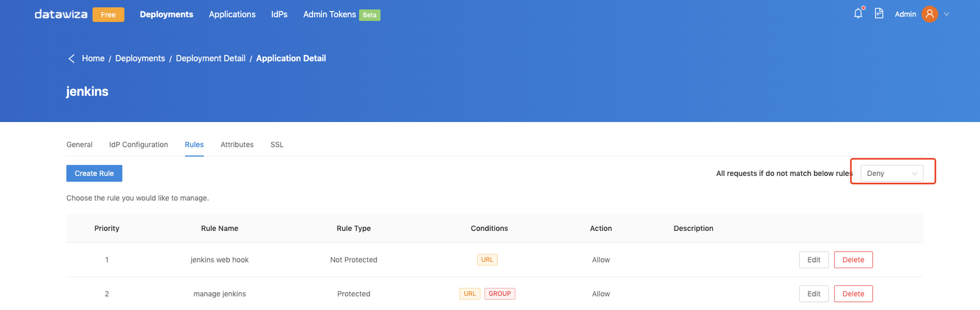Click the Admin user avatar icon

click(930, 14)
